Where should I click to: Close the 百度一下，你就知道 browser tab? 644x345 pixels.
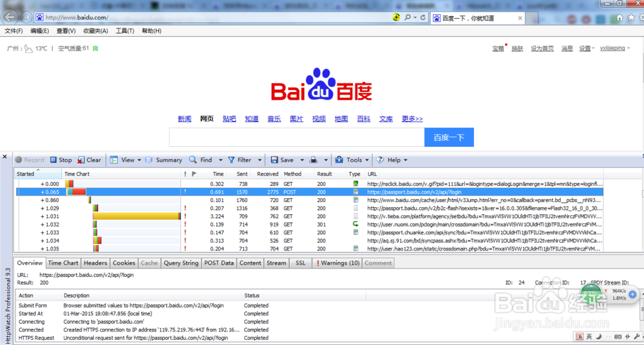(520, 18)
